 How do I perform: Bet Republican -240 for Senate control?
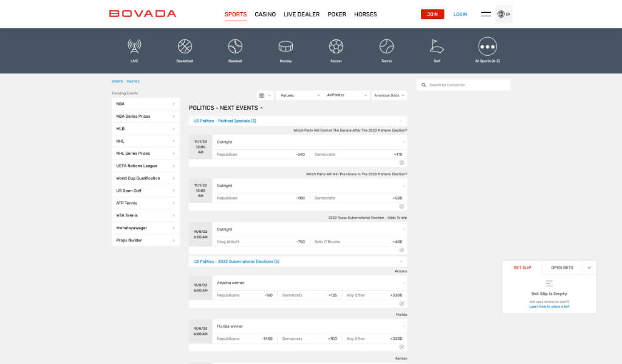(x=261, y=155)
